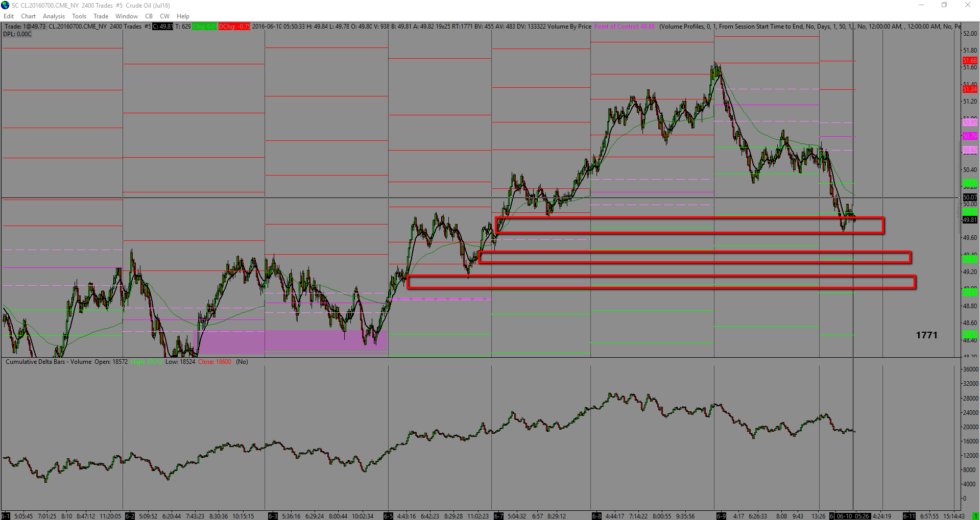Image resolution: width=980 pixels, height=520 pixels.
Task: Open the CB menu
Action: (x=149, y=16)
